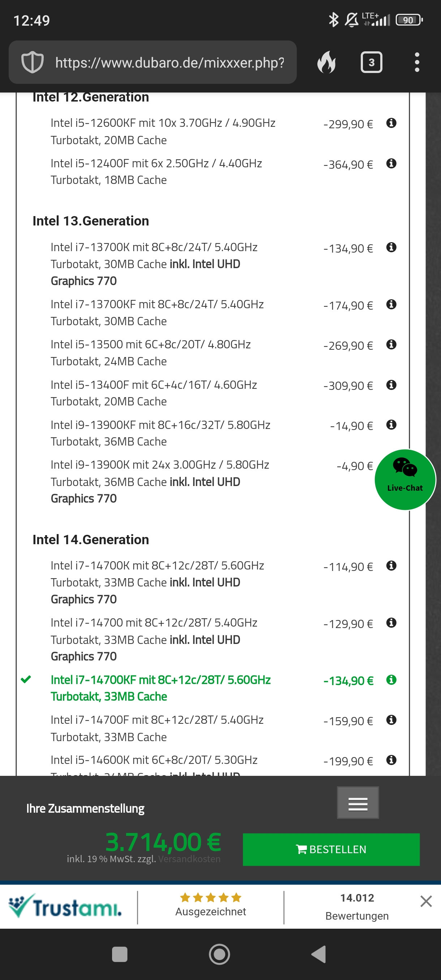Tap the Android back button
This screenshot has width=441, height=980.
coord(319,954)
